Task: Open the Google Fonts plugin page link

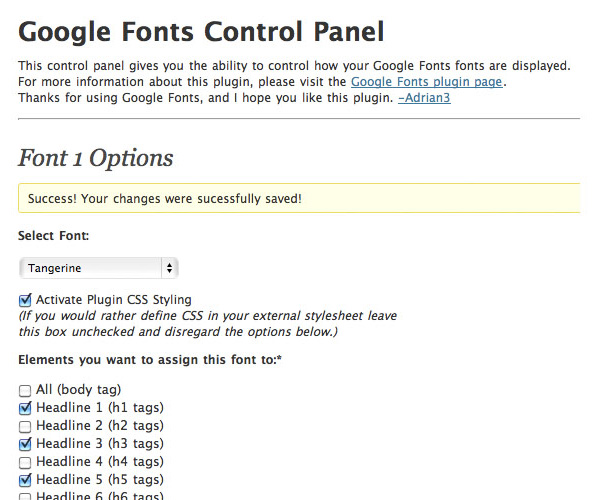Action: 426,82
